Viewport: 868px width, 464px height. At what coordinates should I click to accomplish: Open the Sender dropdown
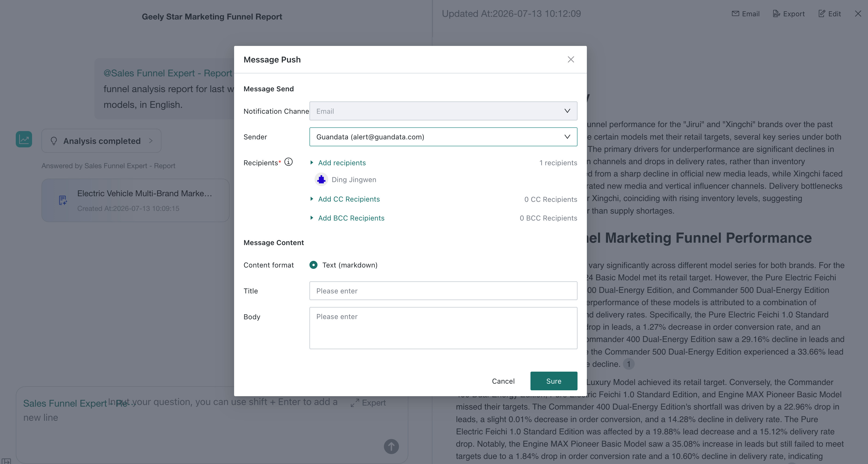pyautogui.click(x=443, y=137)
